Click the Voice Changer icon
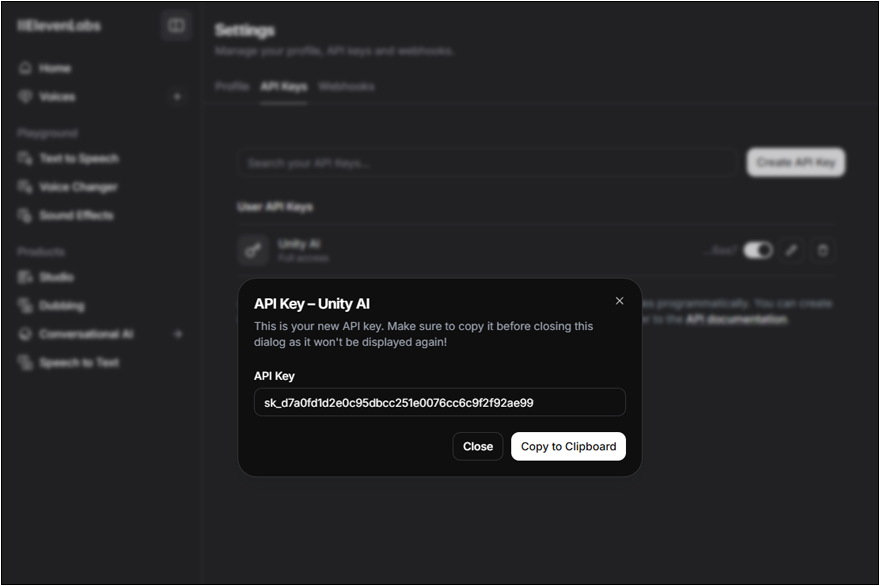 pyautogui.click(x=25, y=187)
